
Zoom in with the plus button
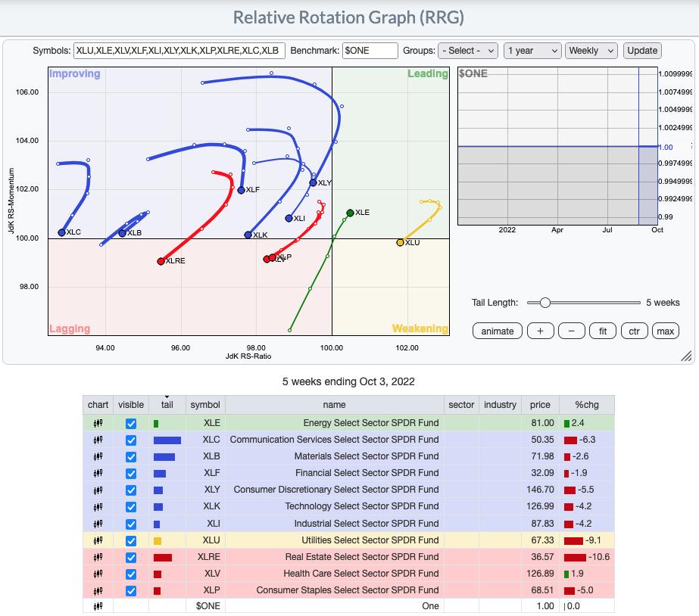click(x=540, y=331)
